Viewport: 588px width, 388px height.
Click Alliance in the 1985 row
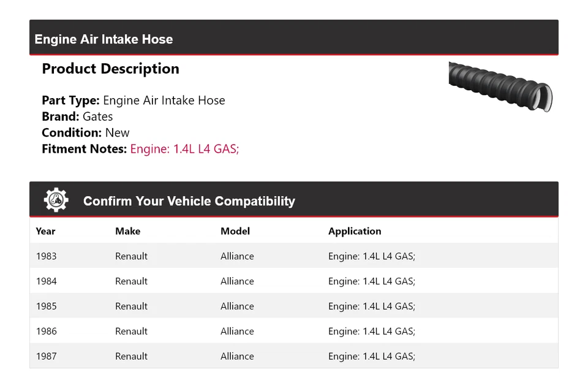(x=237, y=306)
